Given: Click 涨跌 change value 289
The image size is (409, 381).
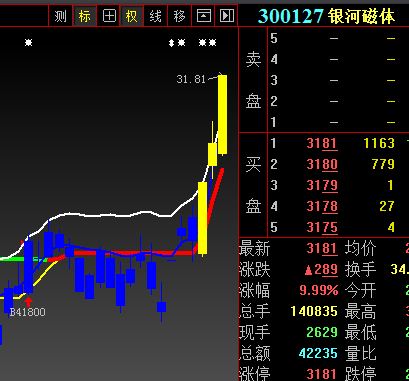Looking at the screenshot, I should (321, 269).
